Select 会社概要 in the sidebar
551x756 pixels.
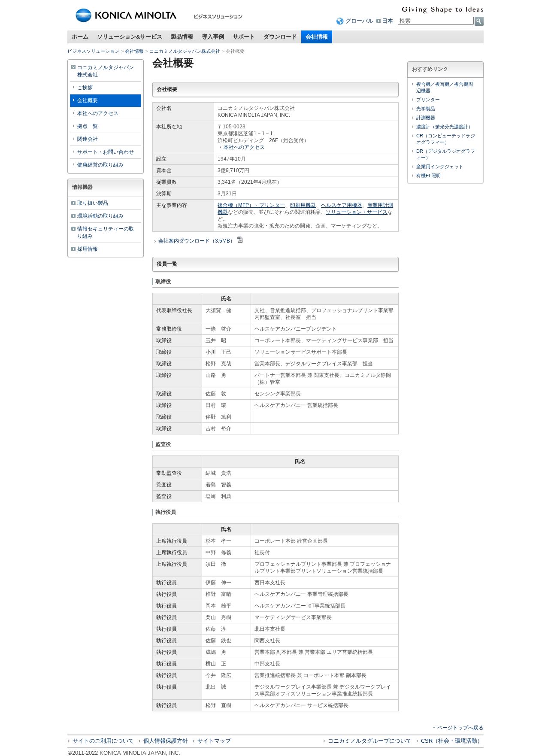(x=106, y=100)
